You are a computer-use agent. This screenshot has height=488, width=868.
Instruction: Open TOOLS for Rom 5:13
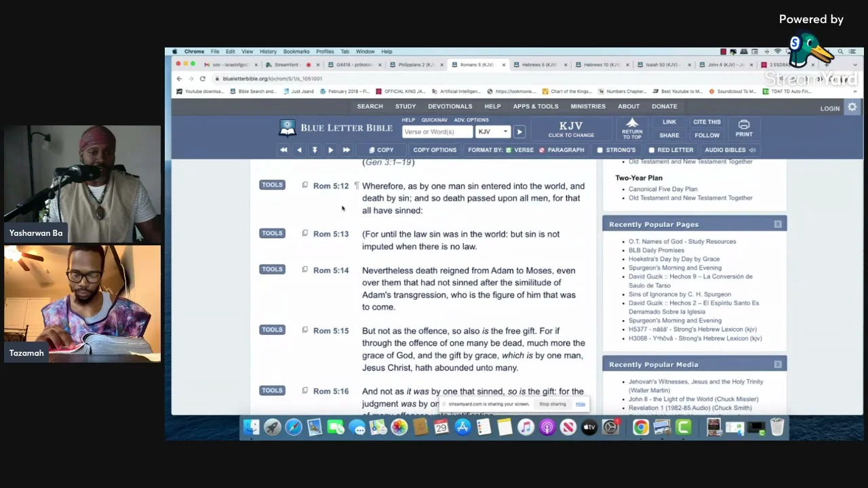click(x=272, y=233)
